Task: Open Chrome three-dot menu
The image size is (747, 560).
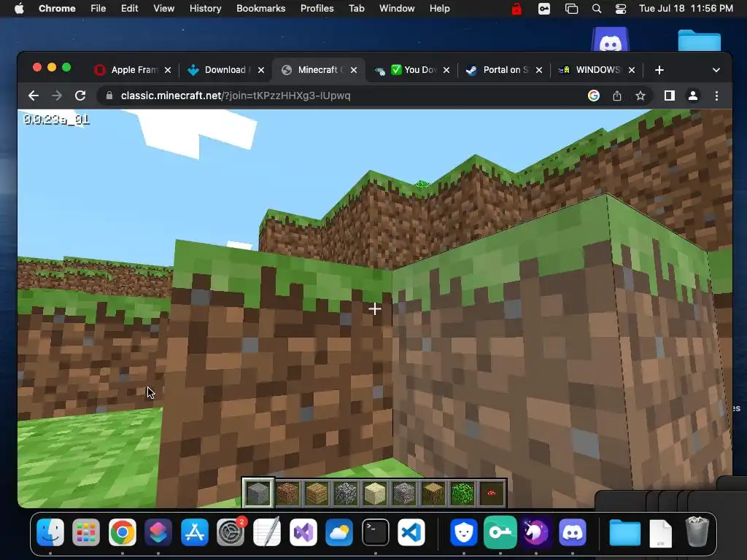Action: (716, 96)
